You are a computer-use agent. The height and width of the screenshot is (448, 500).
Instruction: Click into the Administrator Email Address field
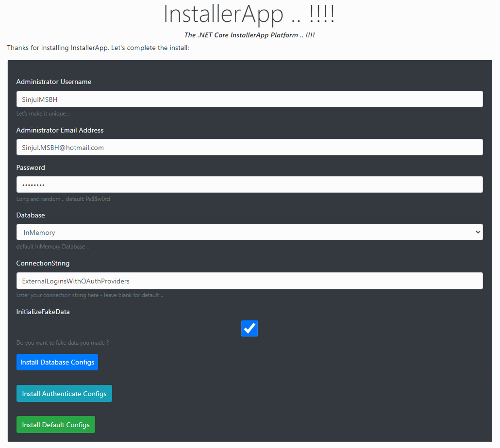point(250,148)
